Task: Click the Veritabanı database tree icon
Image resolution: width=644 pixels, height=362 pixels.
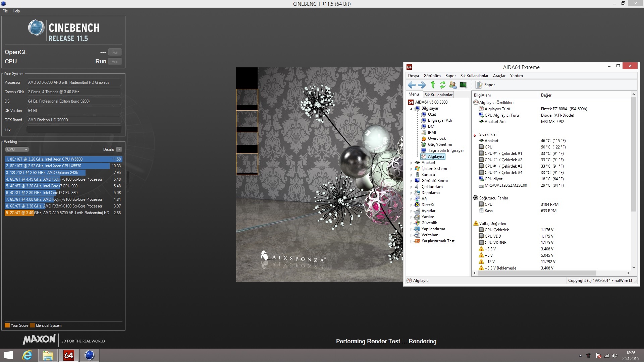Action: tap(417, 235)
